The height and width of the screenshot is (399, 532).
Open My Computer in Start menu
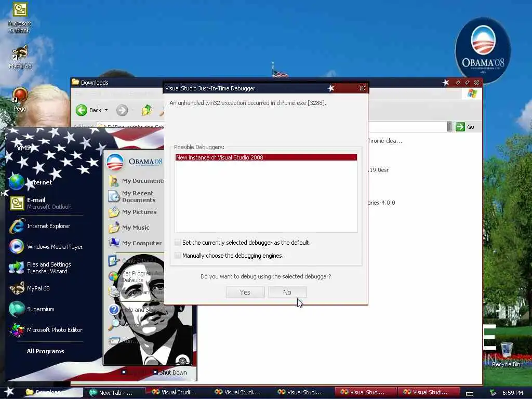coord(135,243)
